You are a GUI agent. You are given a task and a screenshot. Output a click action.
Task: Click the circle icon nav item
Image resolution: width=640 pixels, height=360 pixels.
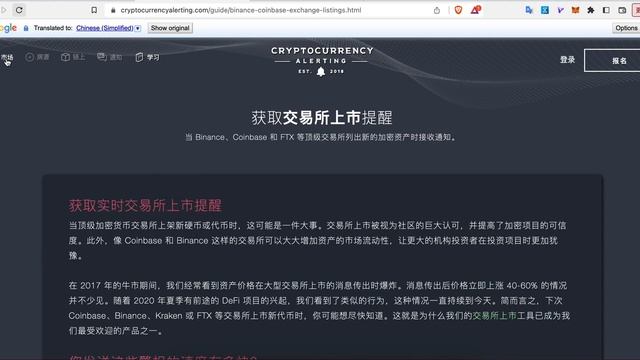tap(37, 57)
